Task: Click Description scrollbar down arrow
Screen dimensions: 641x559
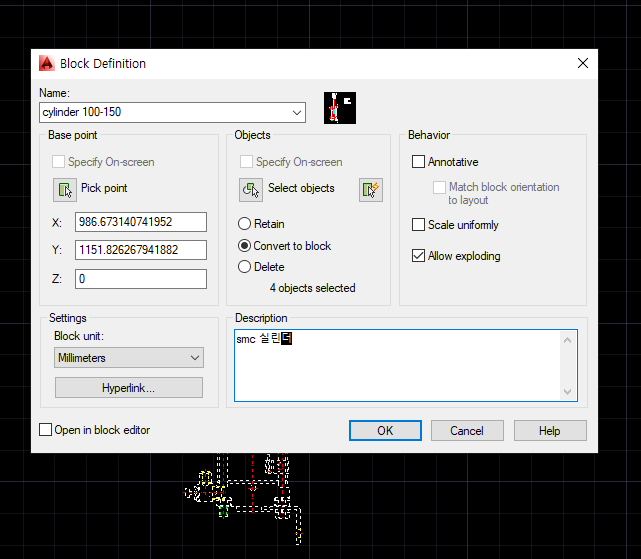Action: (x=567, y=391)
